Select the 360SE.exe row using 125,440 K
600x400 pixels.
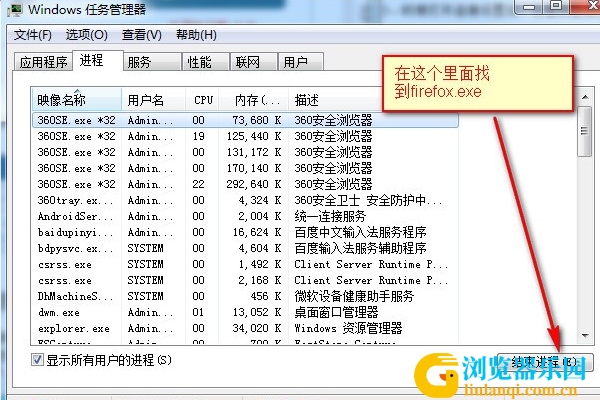[x=245, y=136]
